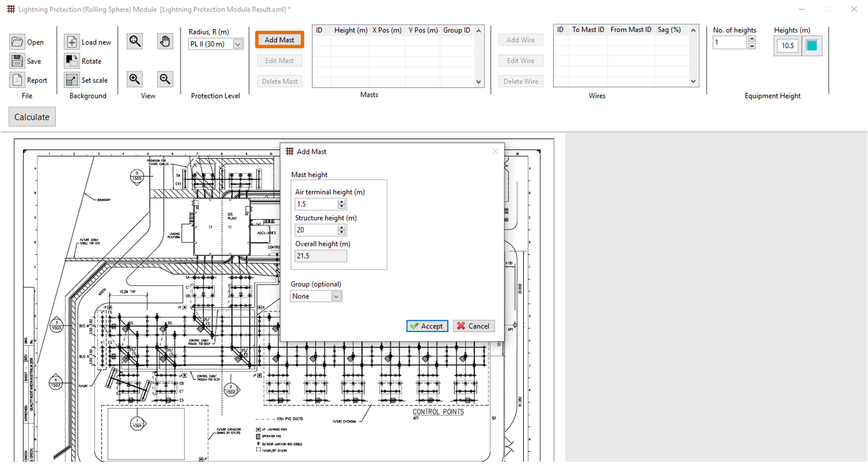Activate the zoom-to-fit magnifier in View
This screenshot has height=470, width=868.
135,42
